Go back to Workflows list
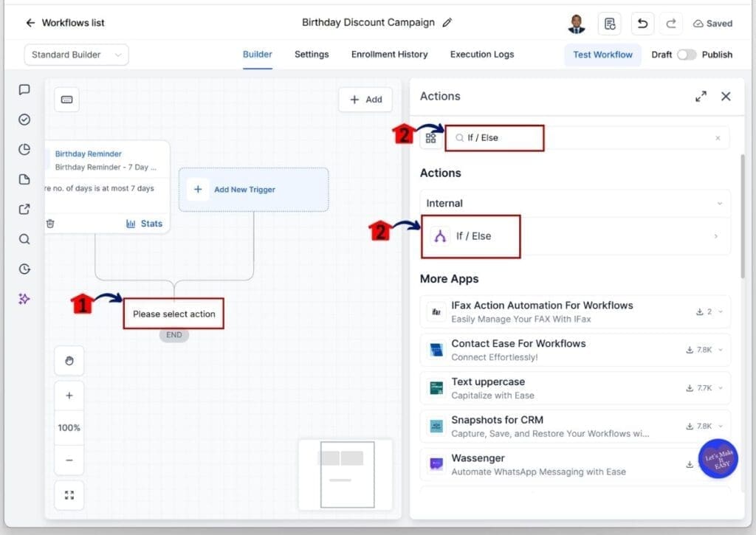Viewport: 756px width, 535px height. point(65,23)
